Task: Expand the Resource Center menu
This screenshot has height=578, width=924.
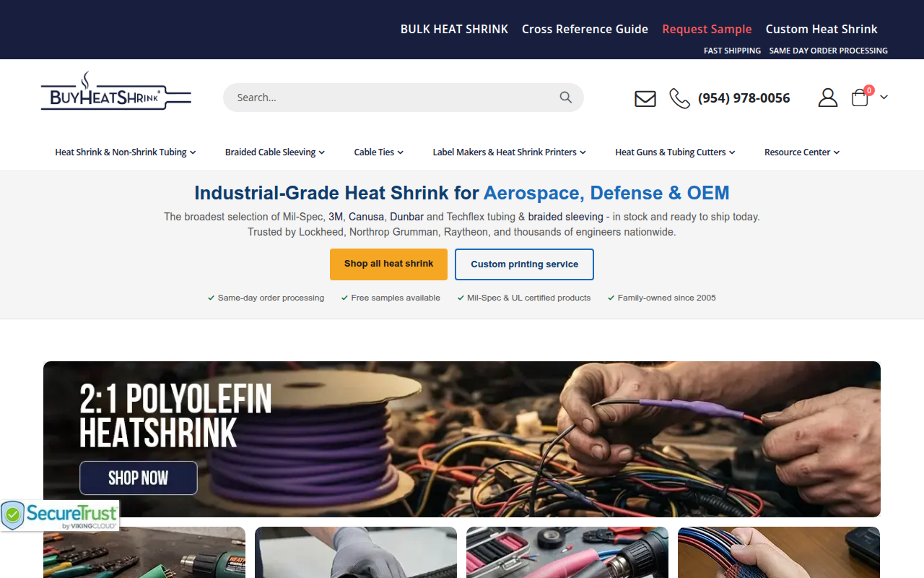Action: tap(803, 152)
